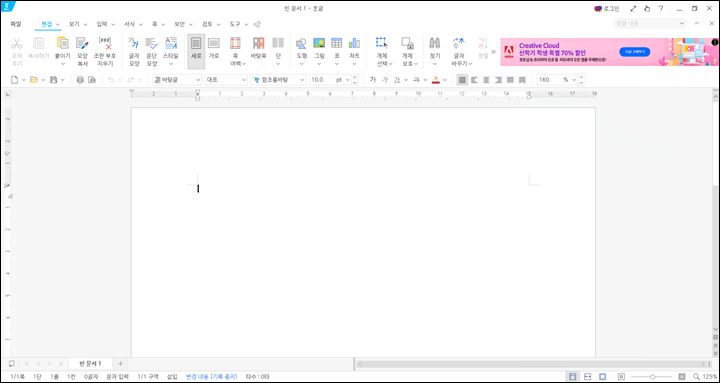Open 글자 모양 character format dialog
The width and height of the screenshot is (720, 383).
click(x=134, y=51)
